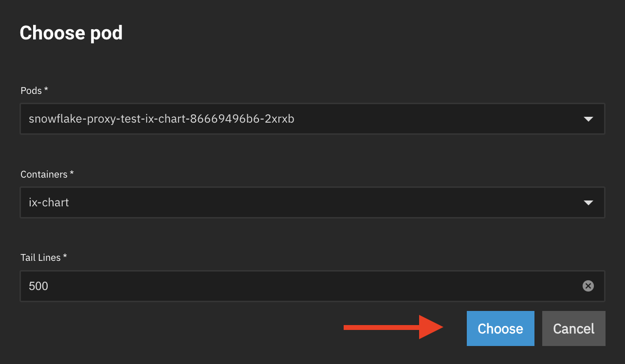Click the required asterisk next to Pods

46,90
